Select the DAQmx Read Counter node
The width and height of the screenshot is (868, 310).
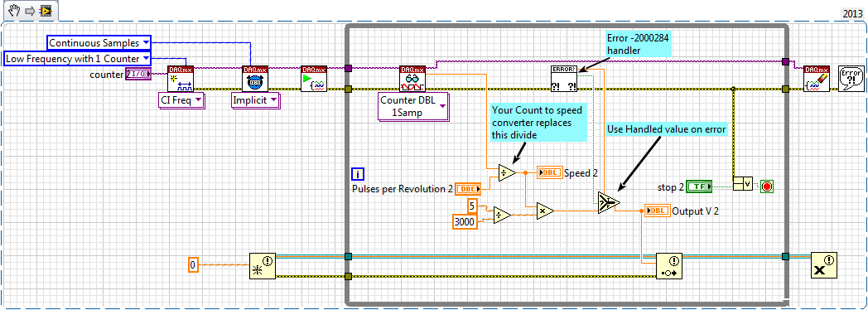pos(413,79)
